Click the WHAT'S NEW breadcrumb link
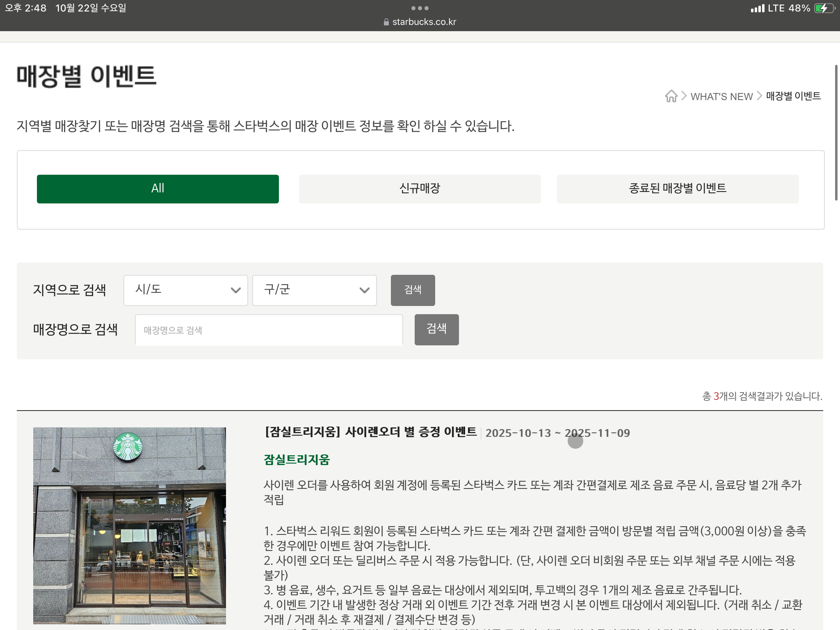 (721, 96)
